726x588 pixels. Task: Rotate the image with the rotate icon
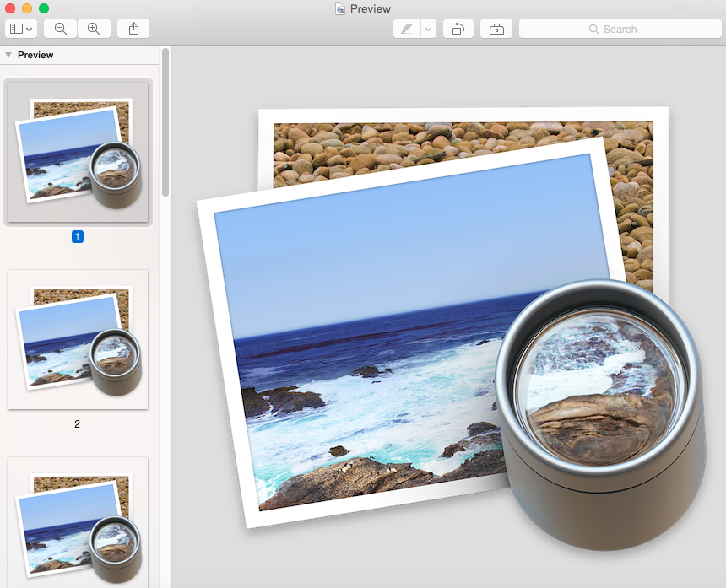(458, 29)
